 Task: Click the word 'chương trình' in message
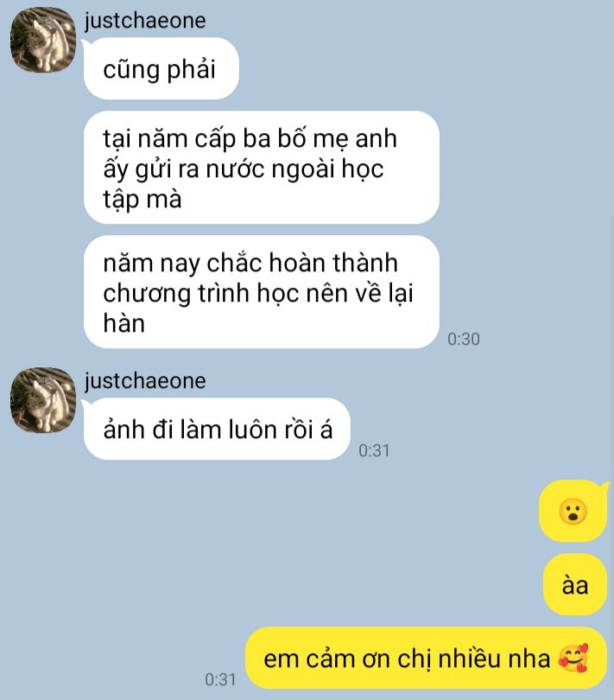point(177,294)
